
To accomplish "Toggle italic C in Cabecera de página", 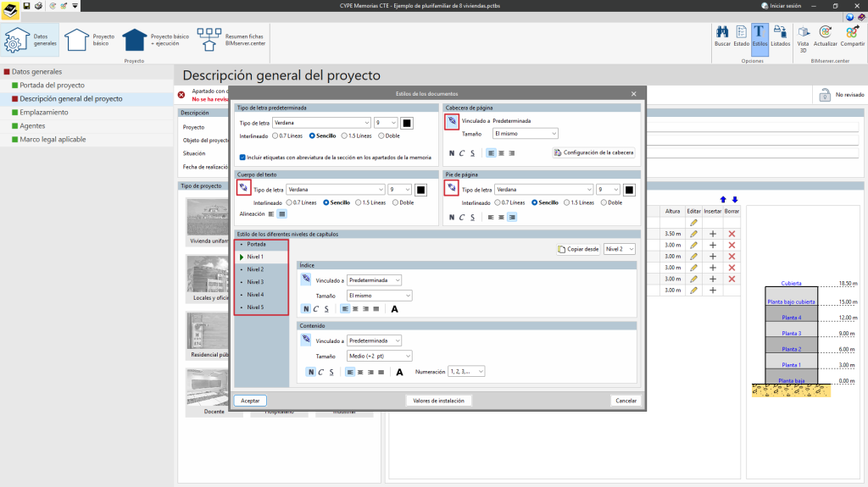I will (x=462, y=153).
